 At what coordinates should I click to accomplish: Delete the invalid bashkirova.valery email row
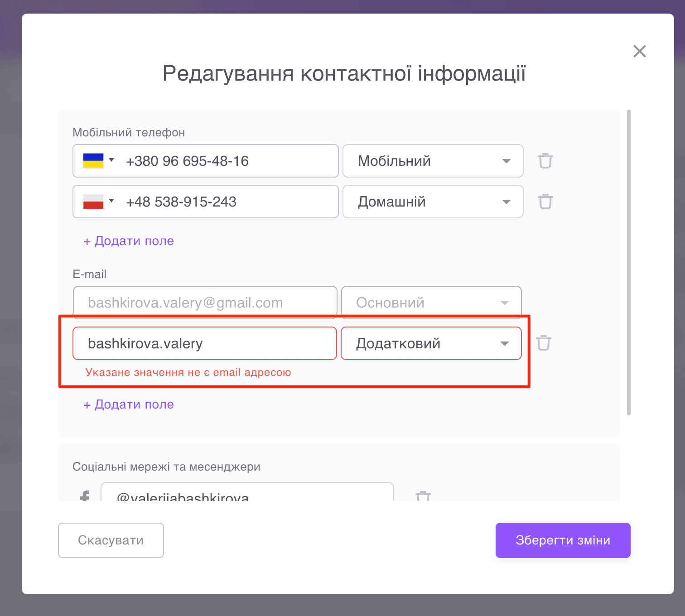pos(544,343)
